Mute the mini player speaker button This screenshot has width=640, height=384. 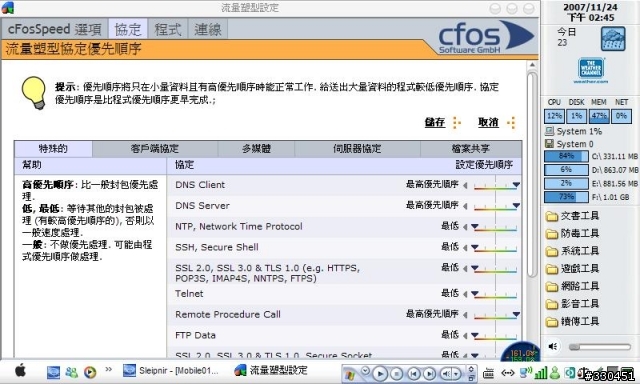click(x=447, y=373)
